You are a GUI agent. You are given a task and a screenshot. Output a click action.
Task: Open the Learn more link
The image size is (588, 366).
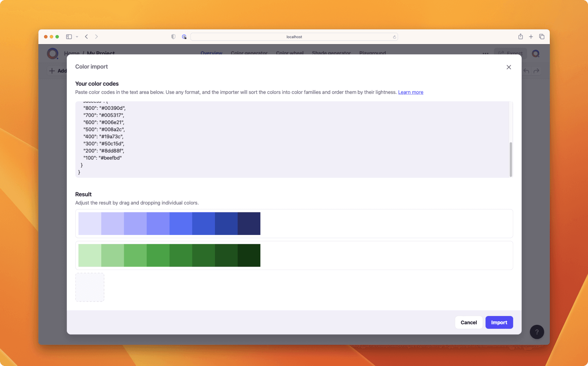(x=410, y=92)
